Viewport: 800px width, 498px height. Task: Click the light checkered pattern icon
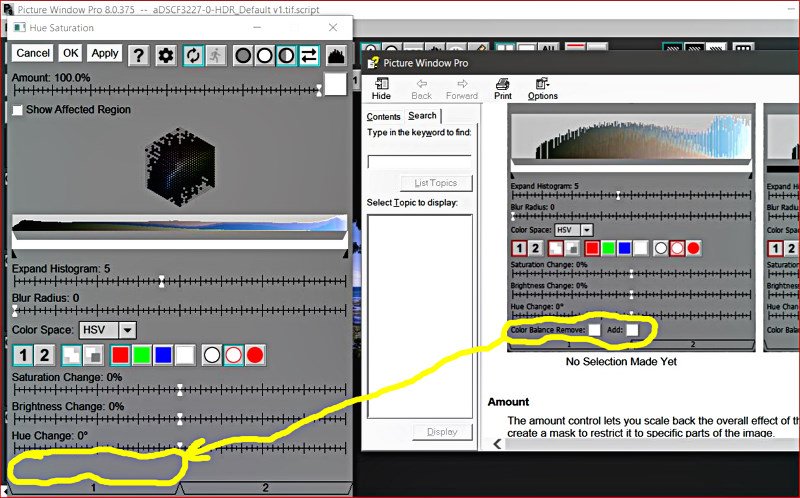71,355
